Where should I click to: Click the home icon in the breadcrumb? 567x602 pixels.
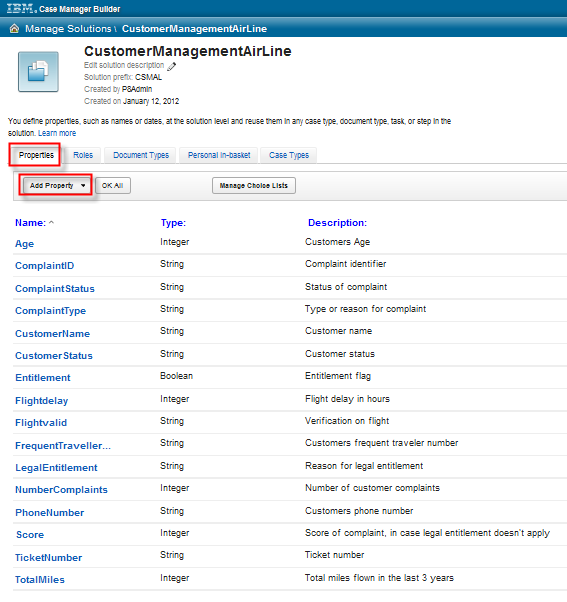click(x=14, y=28)
